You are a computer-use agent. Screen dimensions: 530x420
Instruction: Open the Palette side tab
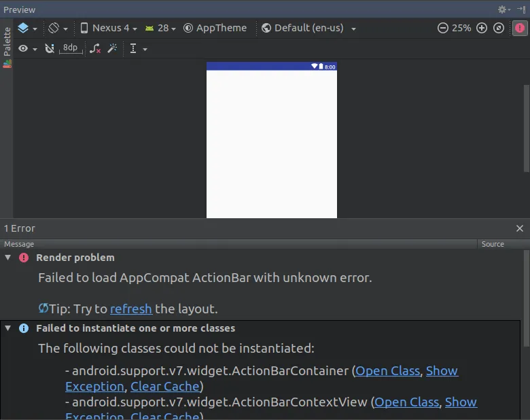pos(7,47)
